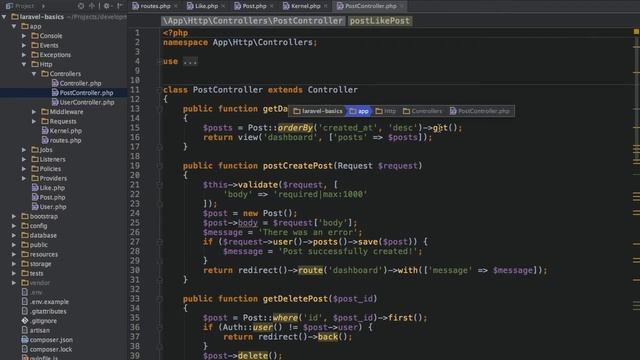This screenshot has height=360, width=640.
Task: Open User.php in project tree
Action: [49, 207]
